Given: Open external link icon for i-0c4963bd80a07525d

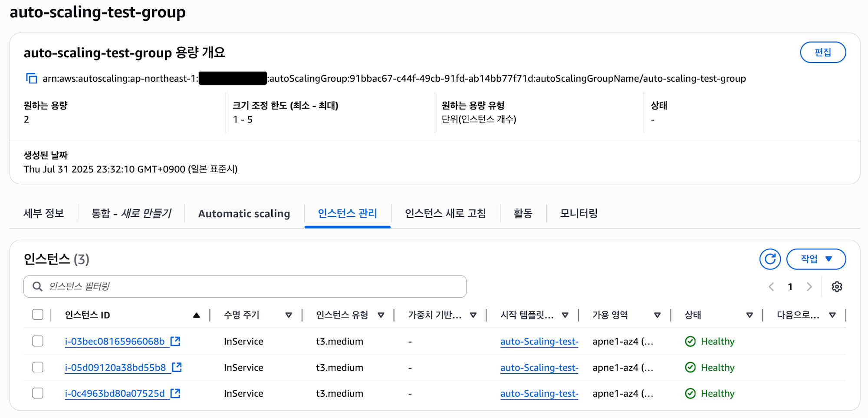Looking at the screenshot, I should (x=175, y=393).
